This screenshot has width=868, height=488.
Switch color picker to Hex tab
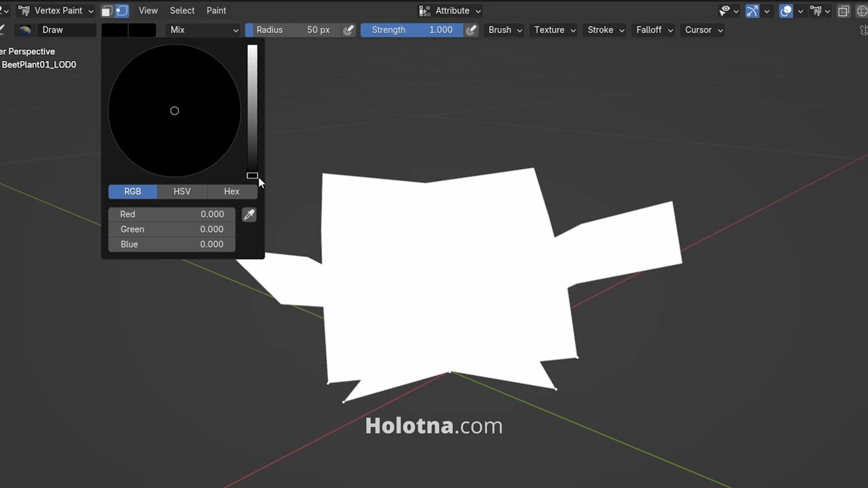click(231, 192)
